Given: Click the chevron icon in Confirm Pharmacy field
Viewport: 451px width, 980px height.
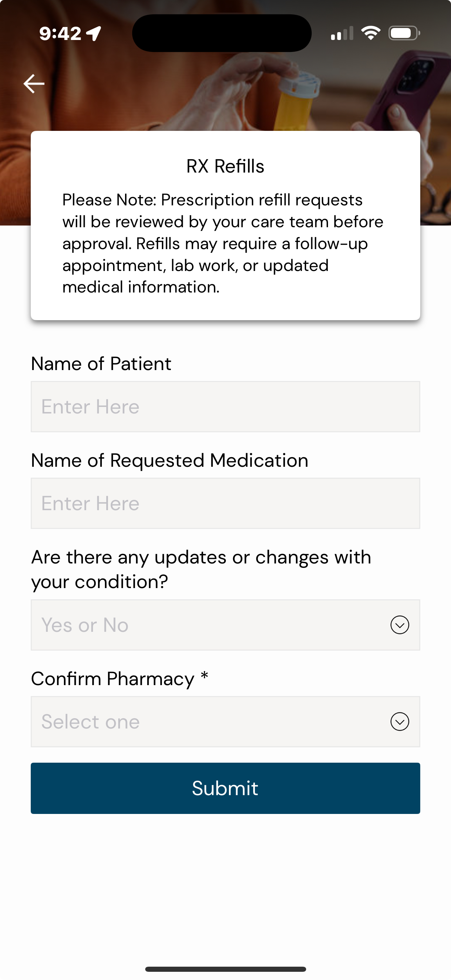Looking at the screenshot, I should (399, 721).
